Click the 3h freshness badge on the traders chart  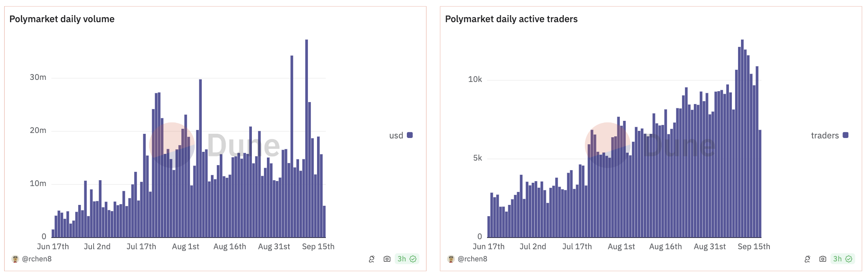coord(842,259)
